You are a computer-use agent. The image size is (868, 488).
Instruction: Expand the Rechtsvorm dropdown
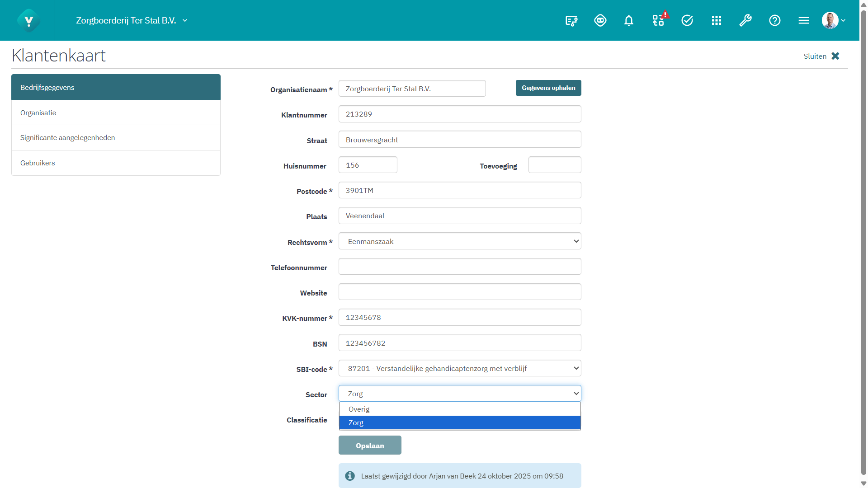(x=459, y=241)
